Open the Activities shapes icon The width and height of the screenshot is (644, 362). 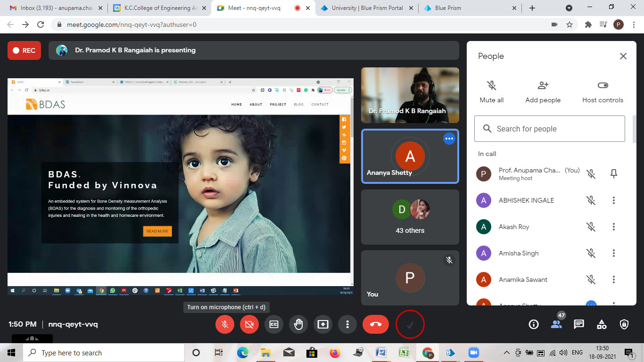pos(602,324)
